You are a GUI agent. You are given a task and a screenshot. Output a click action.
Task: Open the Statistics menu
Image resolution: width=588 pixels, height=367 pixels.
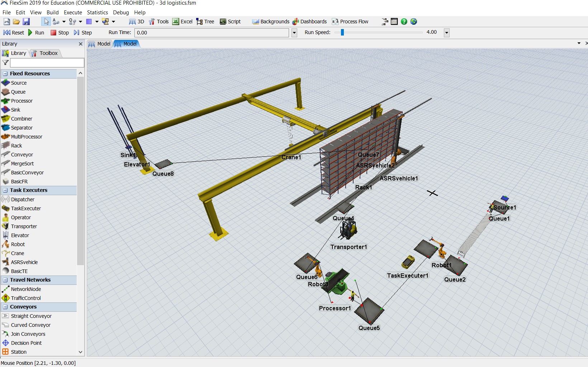(x=97, y=12)
